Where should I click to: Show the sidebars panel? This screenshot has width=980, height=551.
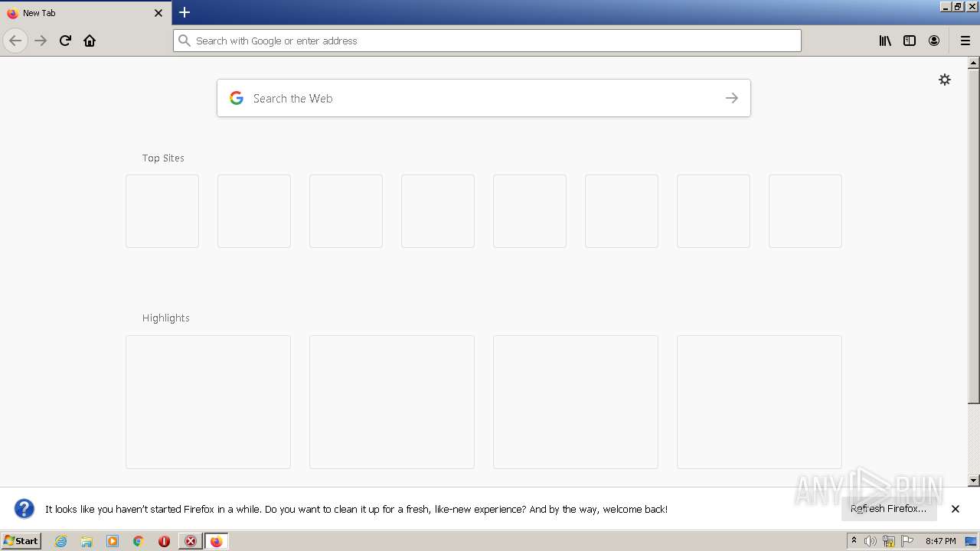pyautogui.click(x=910, y=41)
